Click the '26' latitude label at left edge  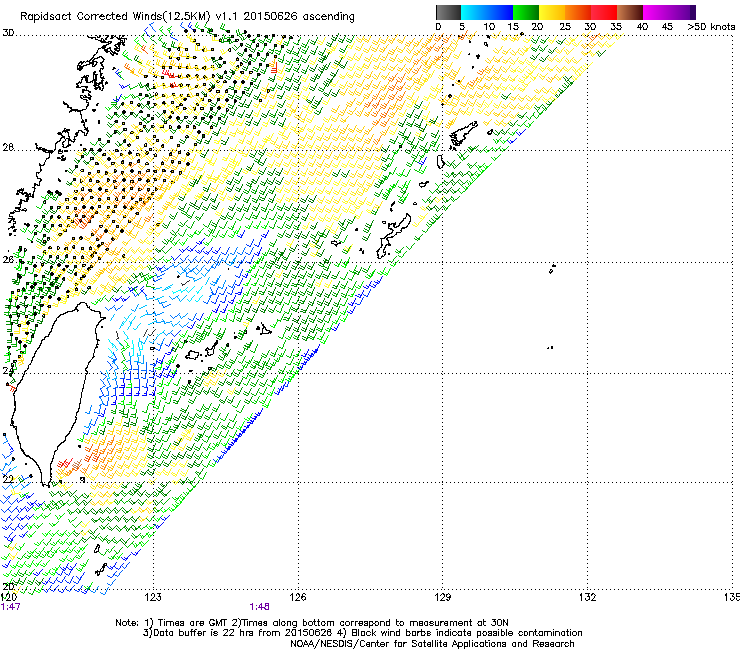(8, 260)
